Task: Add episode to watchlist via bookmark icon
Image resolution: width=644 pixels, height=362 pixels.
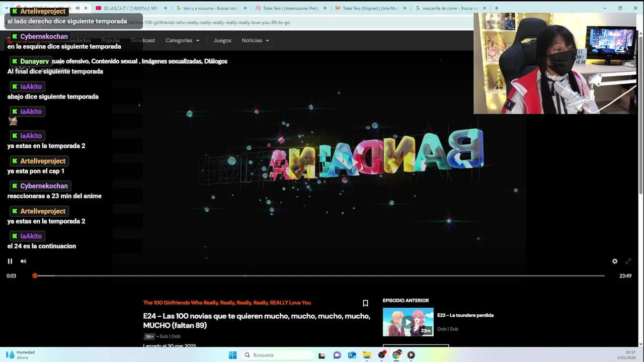Action: [x=365, y=303]
